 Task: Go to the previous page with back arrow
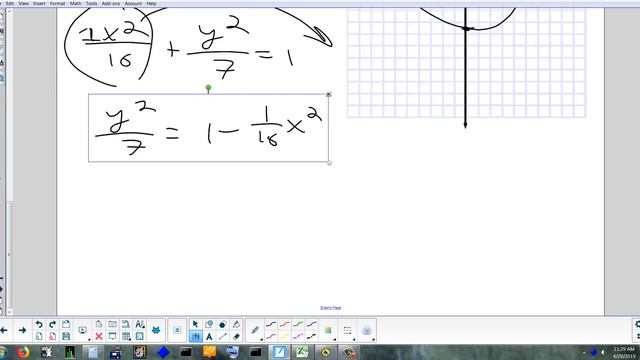4,330
